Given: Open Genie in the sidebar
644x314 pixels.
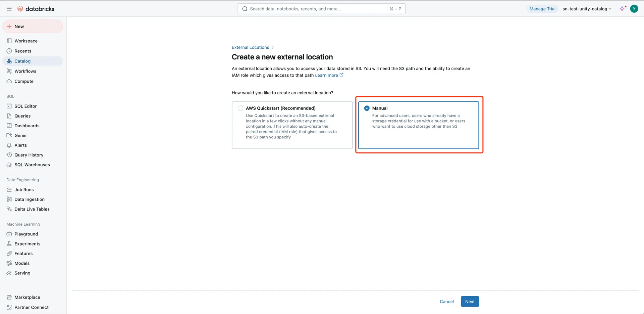Looking at the screenshot, I should click(x=33, y=135).
